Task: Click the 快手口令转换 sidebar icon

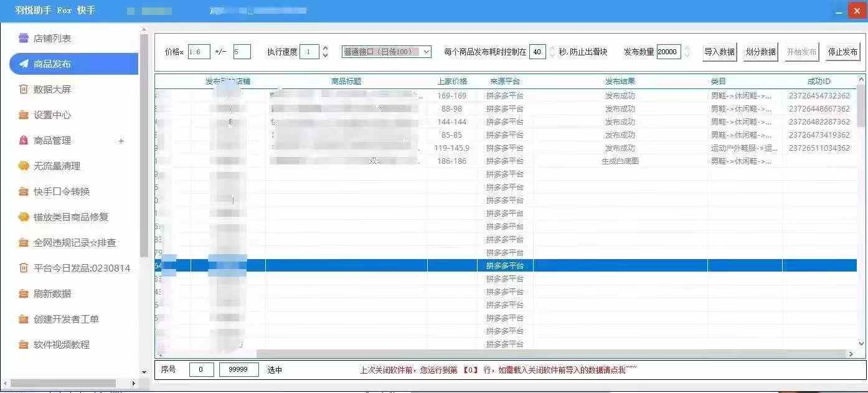Action: point(24,191)
